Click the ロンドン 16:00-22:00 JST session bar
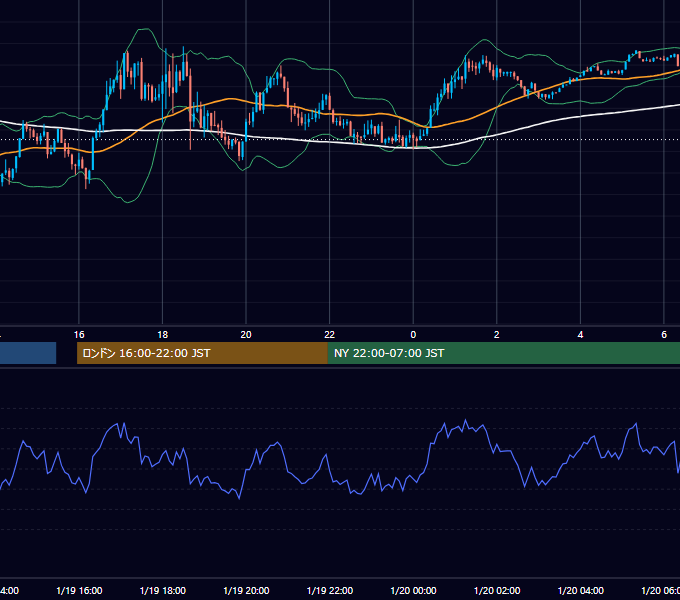The height and width of the screenshot is (600, 680). coord(202,353)
